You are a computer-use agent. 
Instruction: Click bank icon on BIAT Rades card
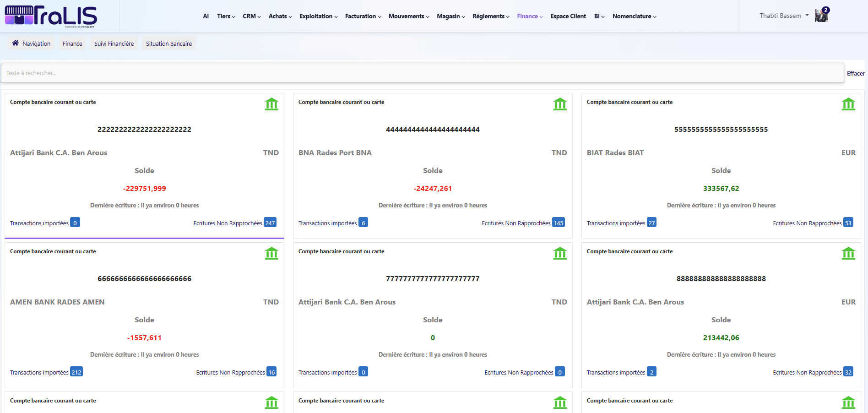click(848, 104)
